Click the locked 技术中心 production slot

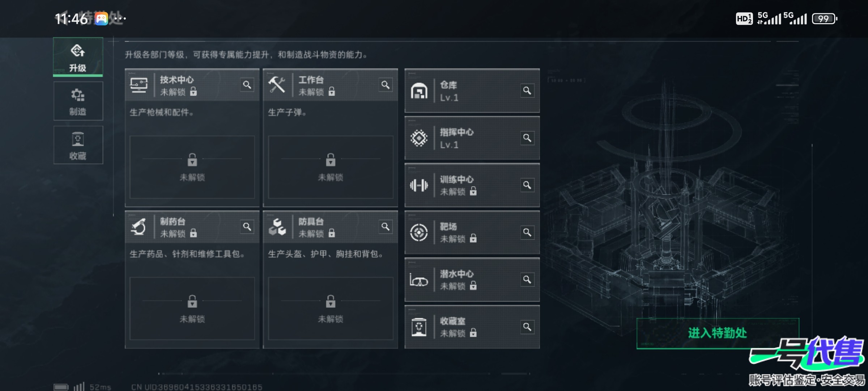tap(192, 167)
